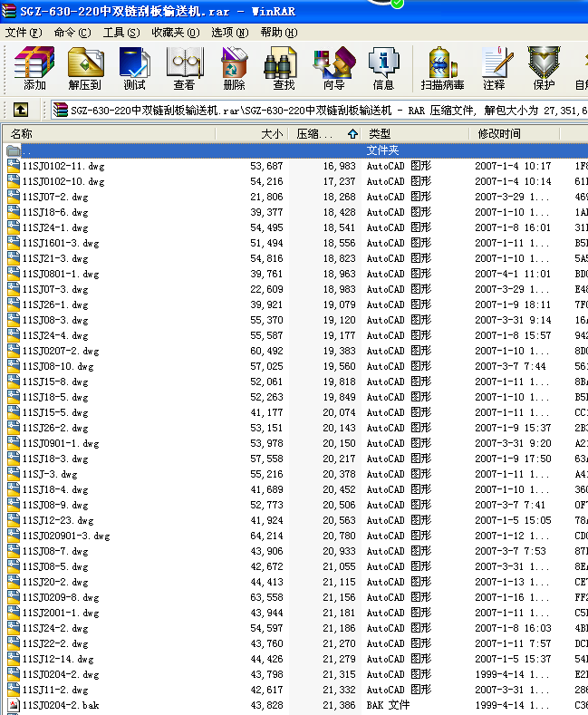
Task: Select file 11SJ08-3.dwg
Action: pos(55,320)
